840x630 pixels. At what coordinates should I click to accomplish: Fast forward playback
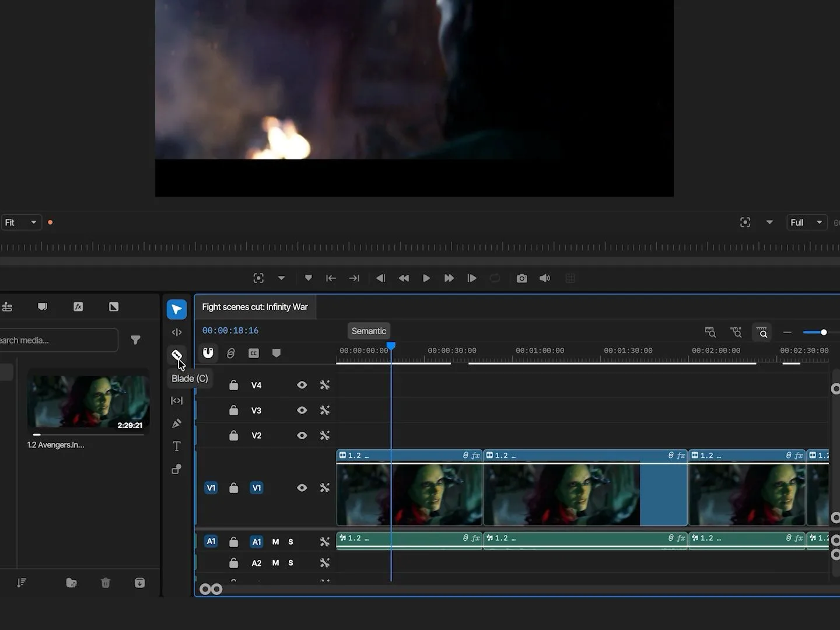click(449, 278)
